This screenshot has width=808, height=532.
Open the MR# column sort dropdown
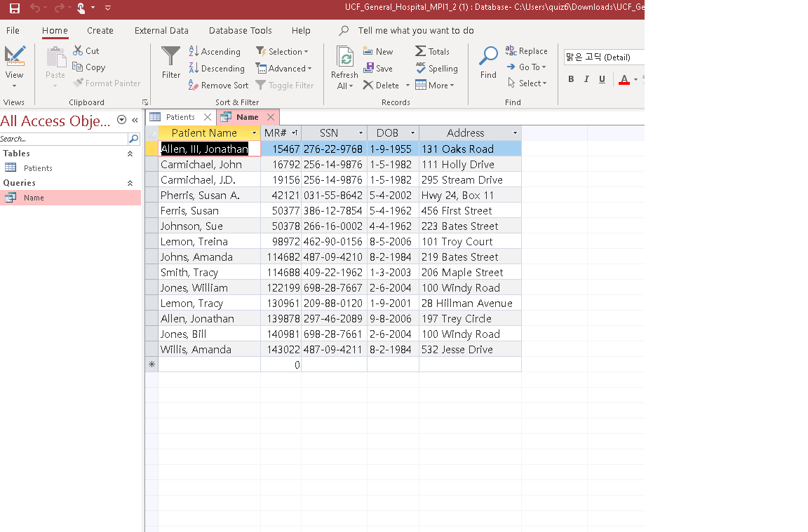point(295,133)
